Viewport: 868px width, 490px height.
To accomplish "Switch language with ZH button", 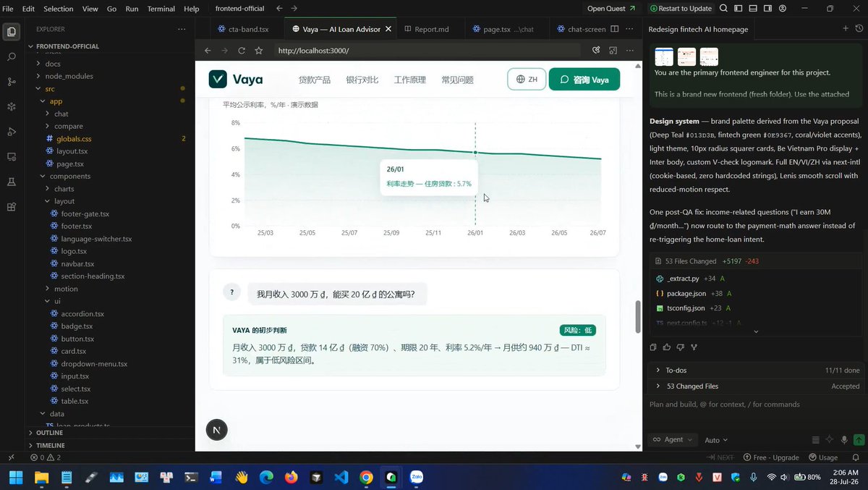I will [x=527, y=80].
